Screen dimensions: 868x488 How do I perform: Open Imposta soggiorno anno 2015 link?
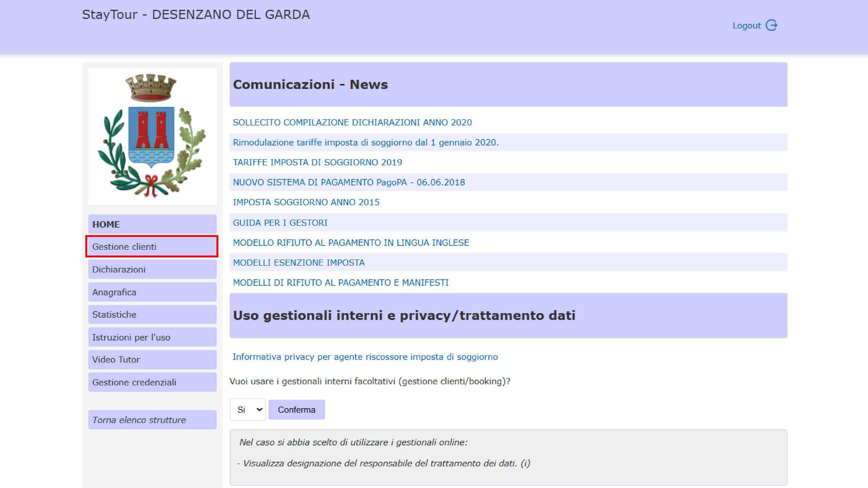(x=306, y=202)
